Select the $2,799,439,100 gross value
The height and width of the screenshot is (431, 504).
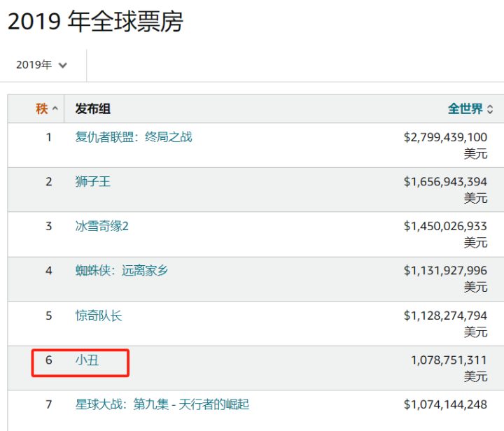click(x=445, y=137)
